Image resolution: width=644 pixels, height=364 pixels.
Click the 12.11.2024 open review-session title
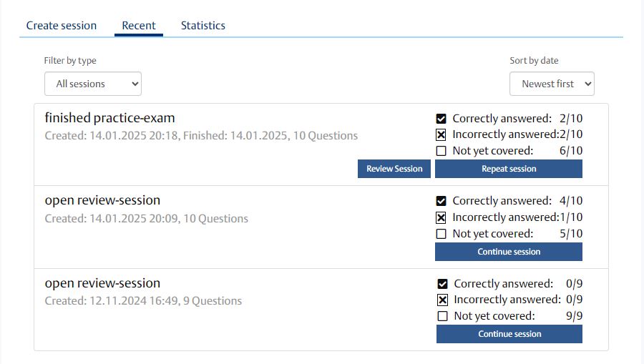click(102, 283)
